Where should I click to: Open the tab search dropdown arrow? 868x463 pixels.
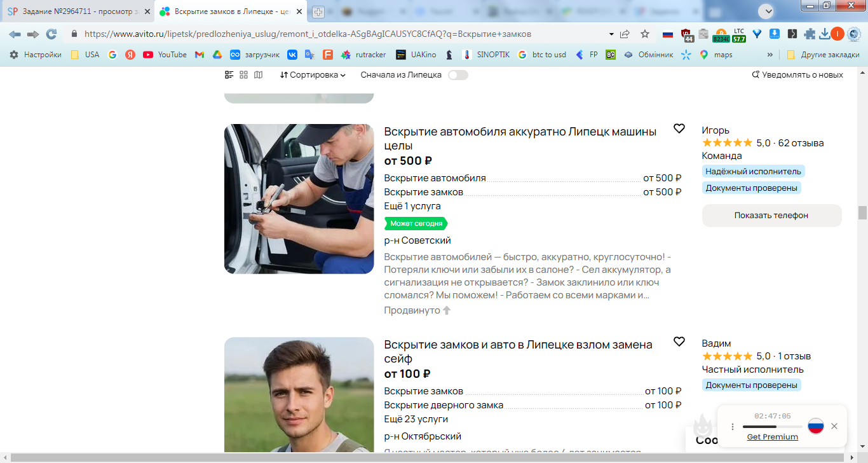(768, 11)
